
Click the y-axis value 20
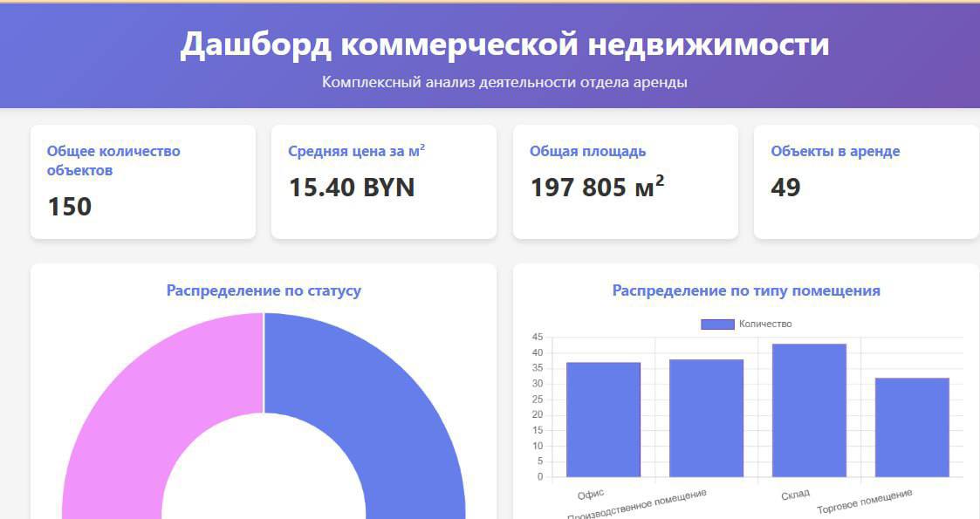tap(538, 414)
